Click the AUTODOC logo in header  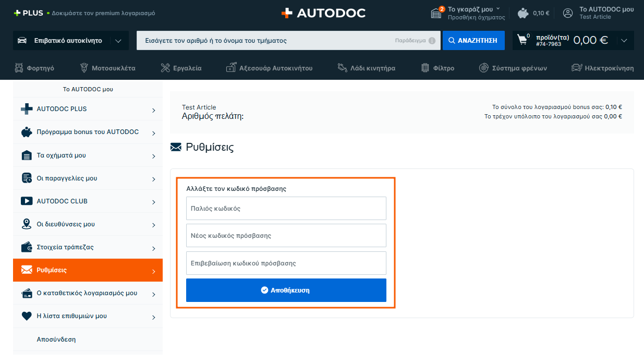click(323, 13)
